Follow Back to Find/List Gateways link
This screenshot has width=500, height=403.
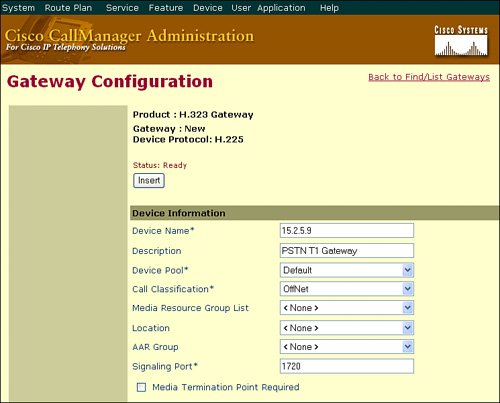coord(429,77)
